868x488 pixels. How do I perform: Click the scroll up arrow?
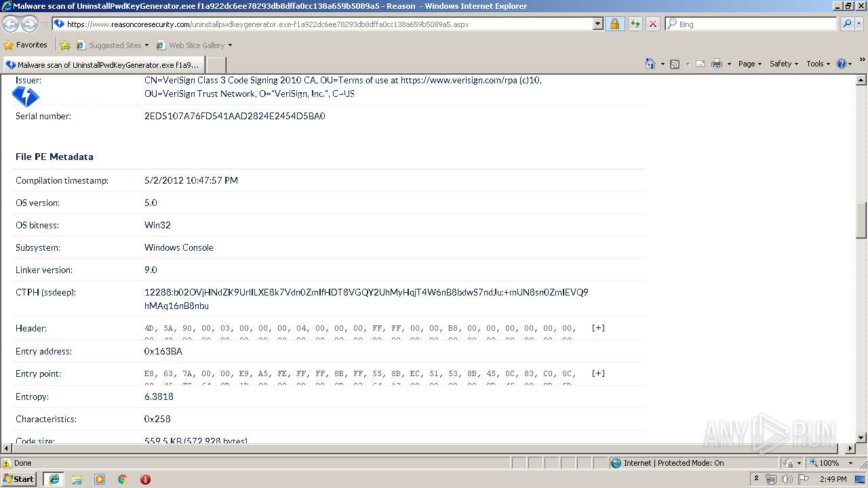[x=861, y=80]
